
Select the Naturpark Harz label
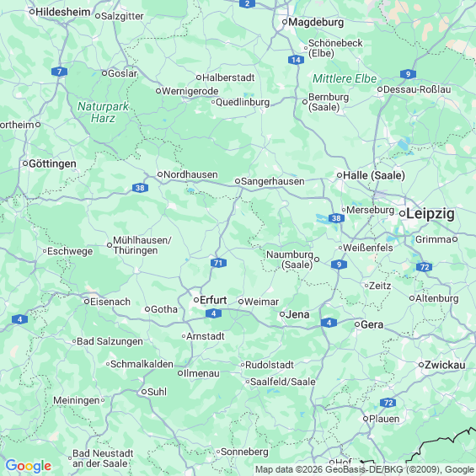103,112
